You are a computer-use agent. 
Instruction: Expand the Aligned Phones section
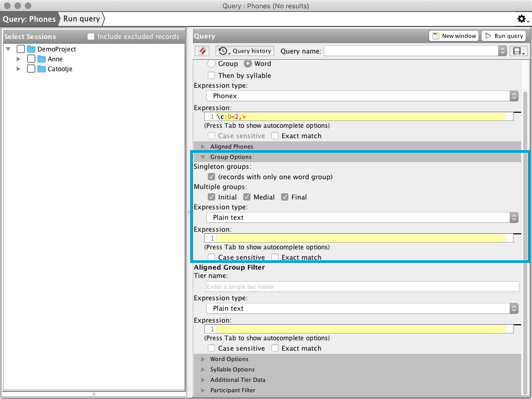[x=203, y=147]
